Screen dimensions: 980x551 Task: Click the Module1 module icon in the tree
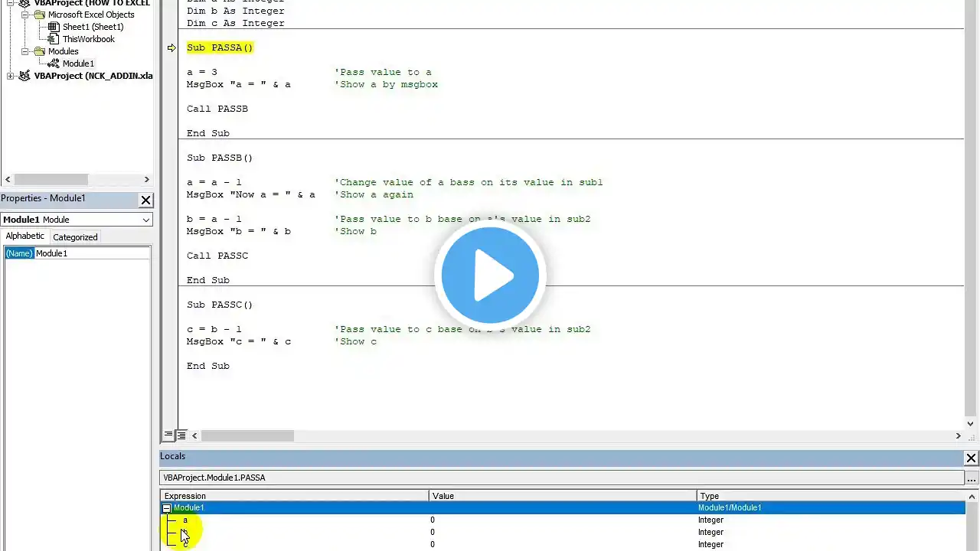tap(54, 64)
